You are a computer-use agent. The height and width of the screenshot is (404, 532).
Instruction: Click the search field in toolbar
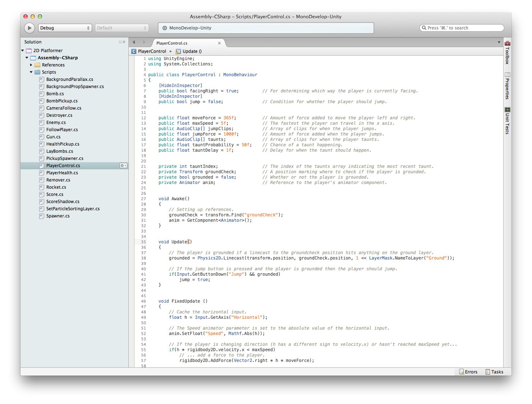[462, 28]
